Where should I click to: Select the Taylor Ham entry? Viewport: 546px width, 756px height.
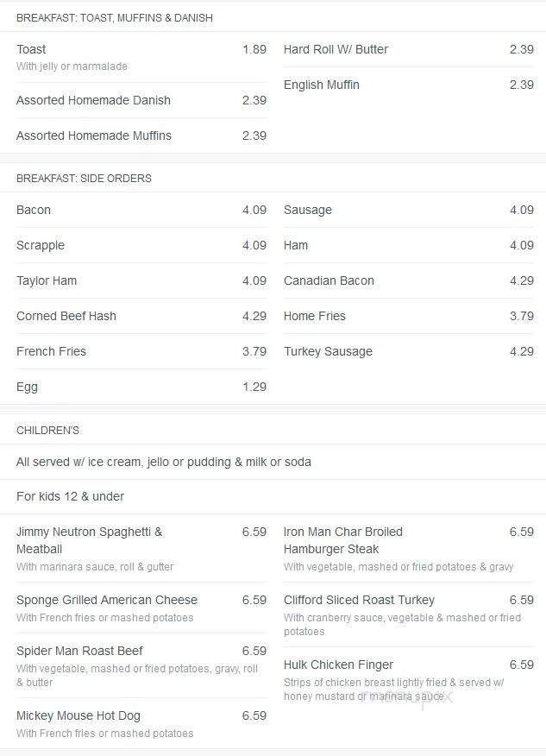(x=141, y=280)
